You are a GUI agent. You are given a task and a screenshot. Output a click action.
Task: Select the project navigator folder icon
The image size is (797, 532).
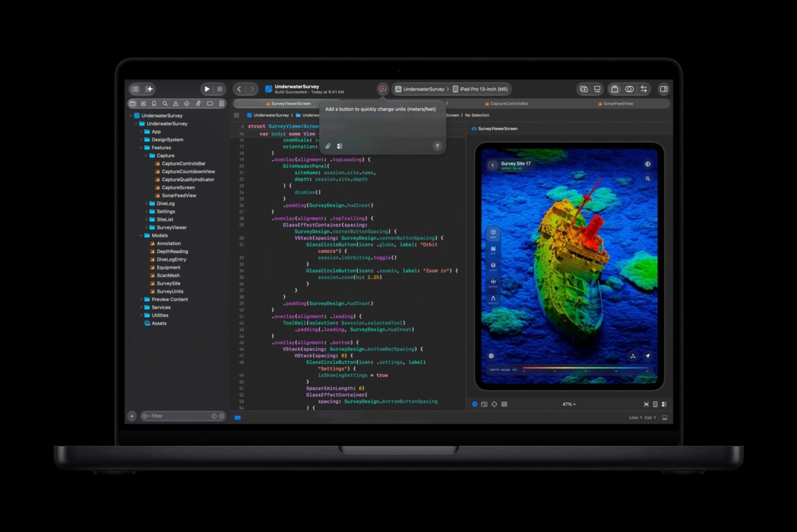click(x=132, y=104)
